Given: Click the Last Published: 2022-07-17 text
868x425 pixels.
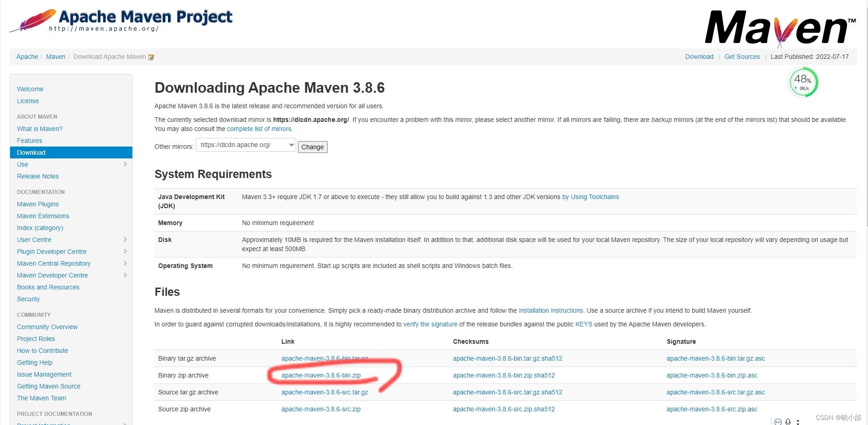Looking at the screenshot, I should pos(810,57).
